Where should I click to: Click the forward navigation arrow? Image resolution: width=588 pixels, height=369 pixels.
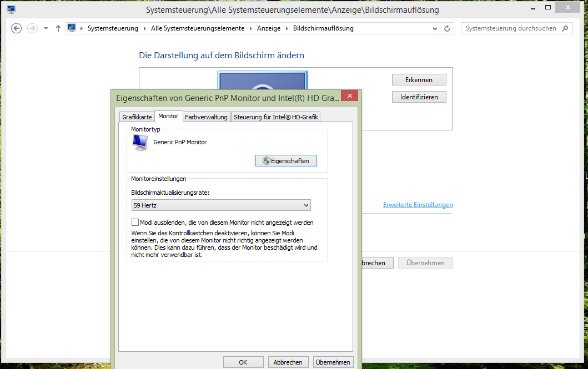[x=33, y=28]
